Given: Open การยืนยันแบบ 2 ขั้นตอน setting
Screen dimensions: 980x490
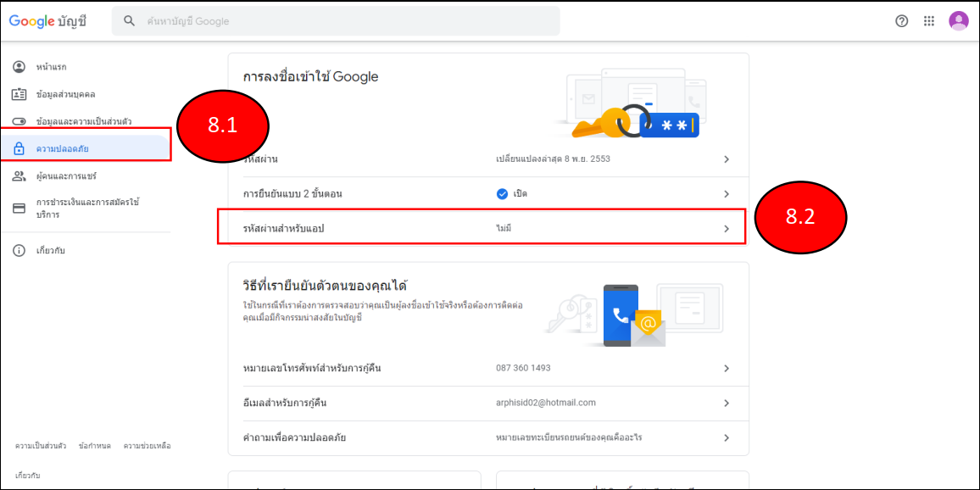Looking at the screenshot, I should (x=488, y=194).
